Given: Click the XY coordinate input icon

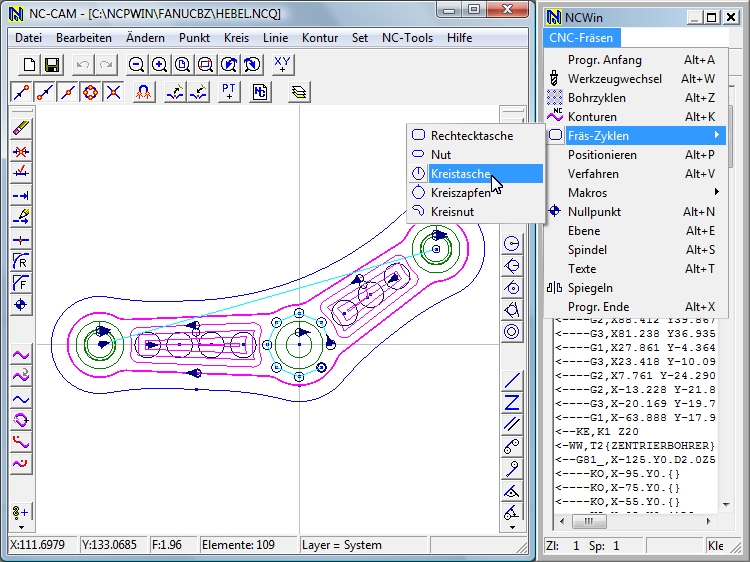Looking at the screenshot, I should click(x=283, y=65).
